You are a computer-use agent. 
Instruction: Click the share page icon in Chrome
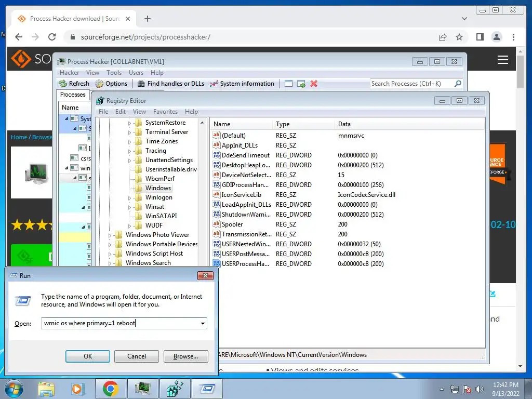[x=443, y=37]
